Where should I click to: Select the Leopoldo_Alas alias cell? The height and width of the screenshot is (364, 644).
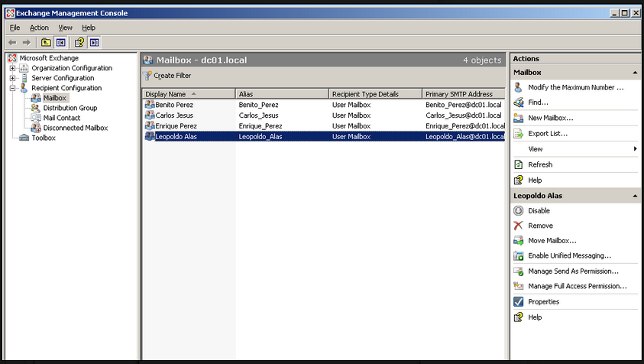(x=261, y=137)
